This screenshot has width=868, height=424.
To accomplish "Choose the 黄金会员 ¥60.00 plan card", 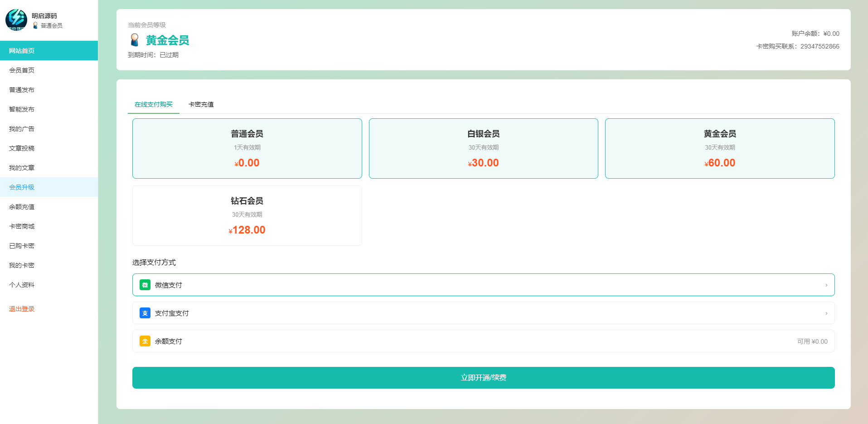I will click(720, 148).
